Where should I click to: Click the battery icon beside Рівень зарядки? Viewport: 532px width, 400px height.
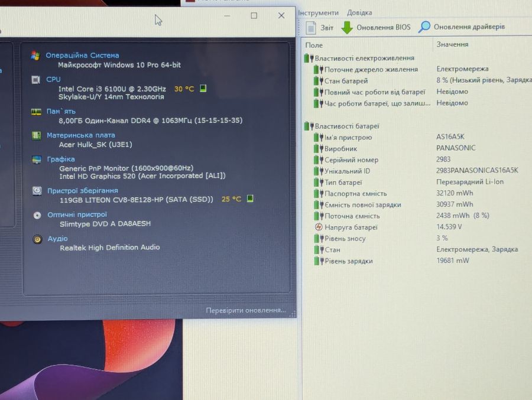(319, 261)
